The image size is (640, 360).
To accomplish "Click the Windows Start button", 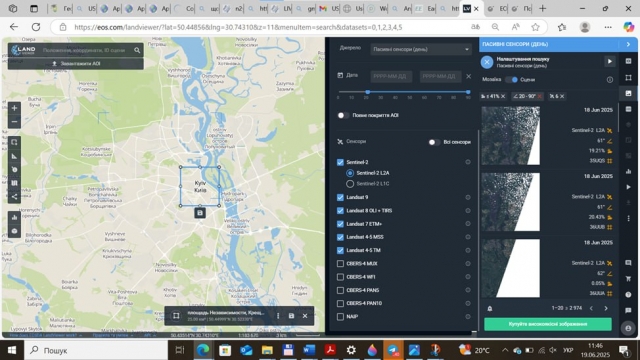I will [12, 350].
